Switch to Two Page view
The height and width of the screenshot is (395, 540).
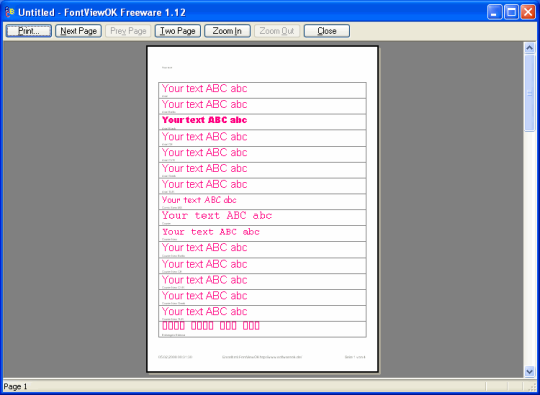point(178,31)
